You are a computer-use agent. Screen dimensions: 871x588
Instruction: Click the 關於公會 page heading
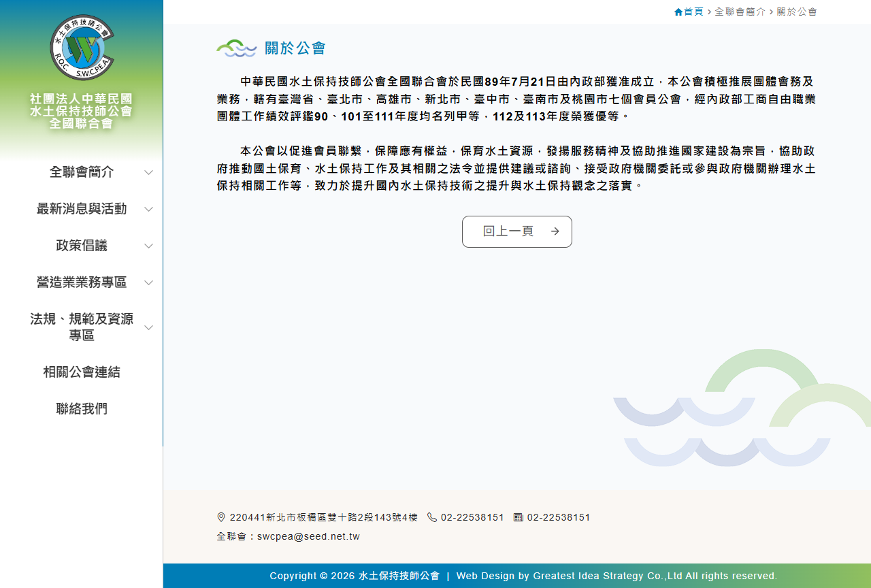(x=295, y=48)
